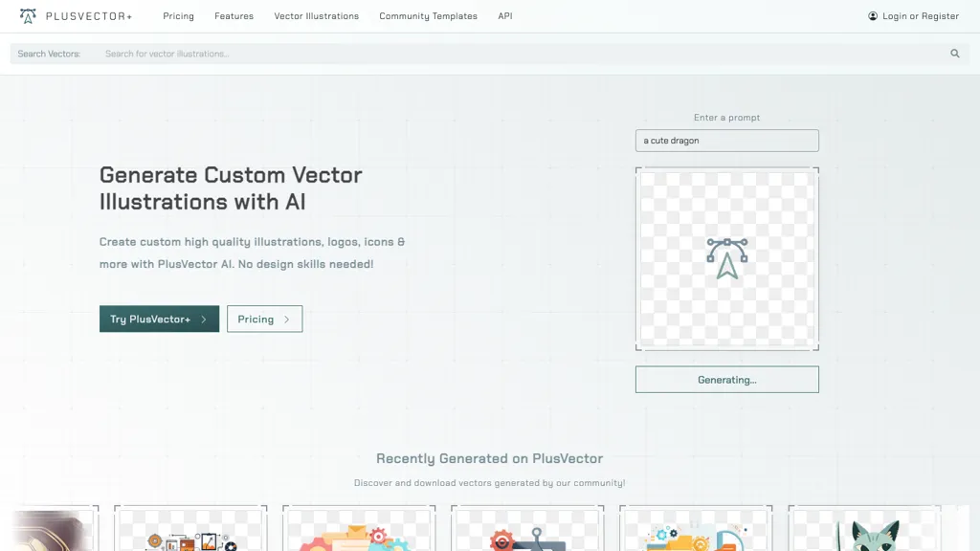The image size is (980, 551).
Task: Click the 'Recently Generated on PlusVector' heading
Action: click(489, 458)
